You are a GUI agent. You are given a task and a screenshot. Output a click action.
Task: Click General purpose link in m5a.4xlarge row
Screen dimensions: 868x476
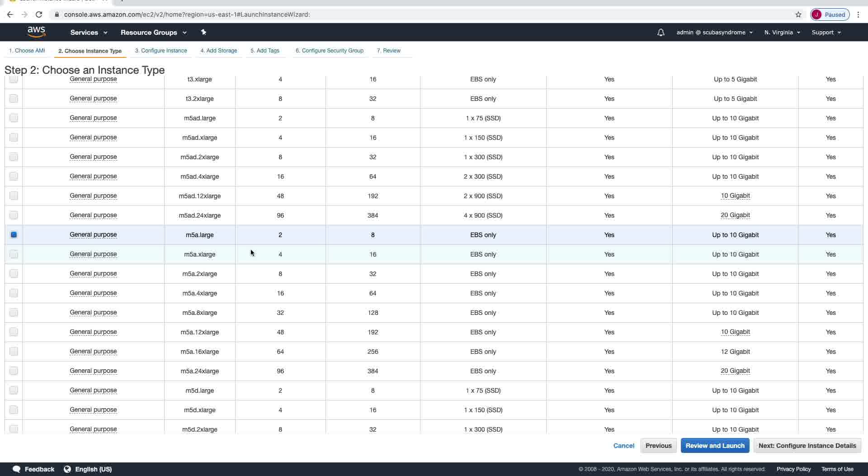[93, 293]
